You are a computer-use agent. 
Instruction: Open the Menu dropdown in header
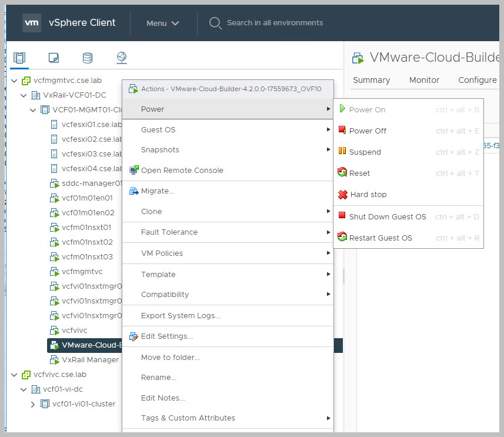tap(163, 23)
